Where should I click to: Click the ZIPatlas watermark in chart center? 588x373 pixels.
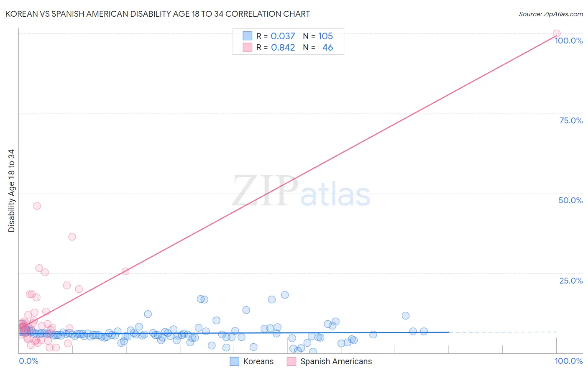pos(301,191)
